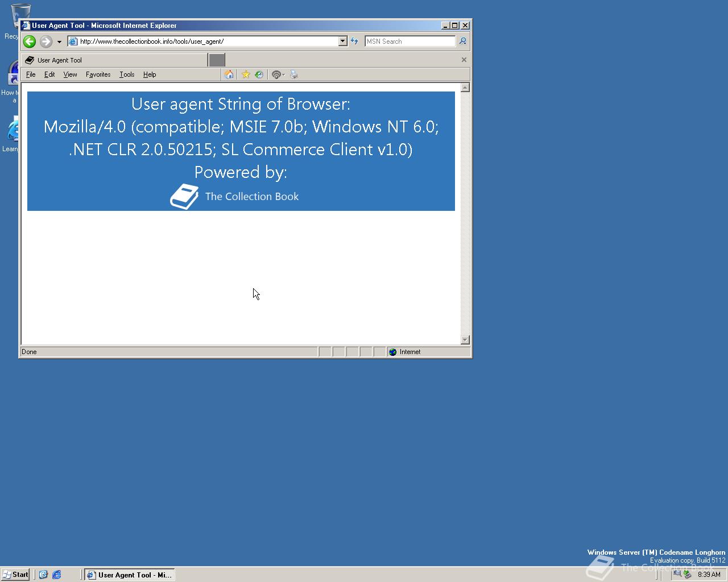This screenshot has height=582, width=728.
Task: Click the History green clock icon
Action: [x=259, y=74]
